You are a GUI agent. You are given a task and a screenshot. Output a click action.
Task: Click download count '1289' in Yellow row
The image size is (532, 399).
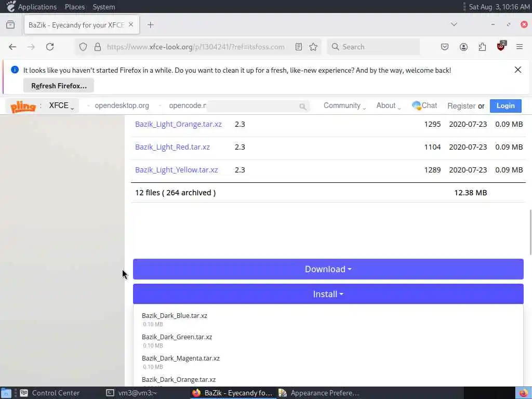click(x=432, y=170)
